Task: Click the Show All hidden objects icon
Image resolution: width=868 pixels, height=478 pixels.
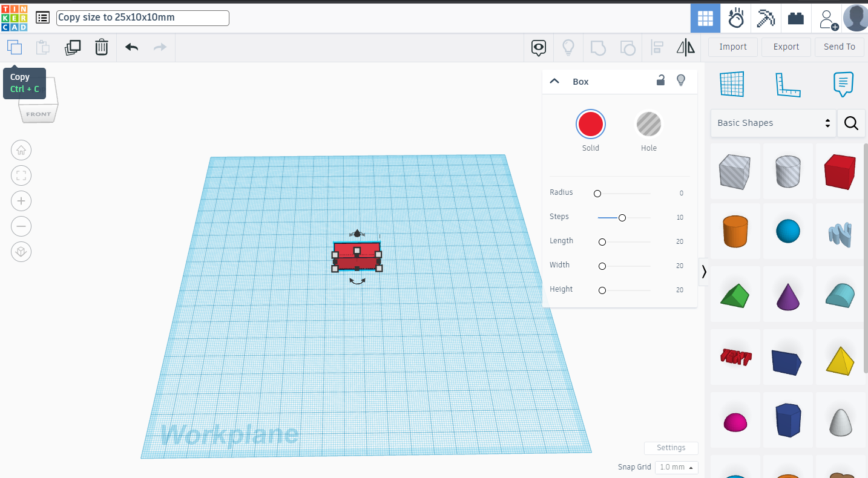Action: (568, 47)
